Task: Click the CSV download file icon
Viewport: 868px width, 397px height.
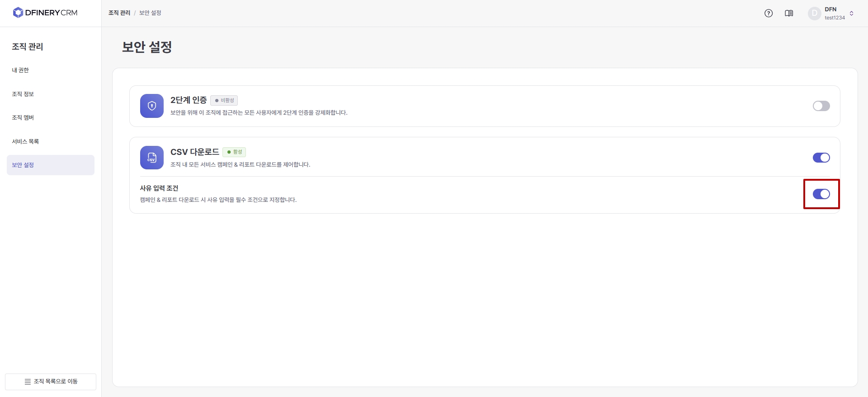Action: [x=152, y=158]
